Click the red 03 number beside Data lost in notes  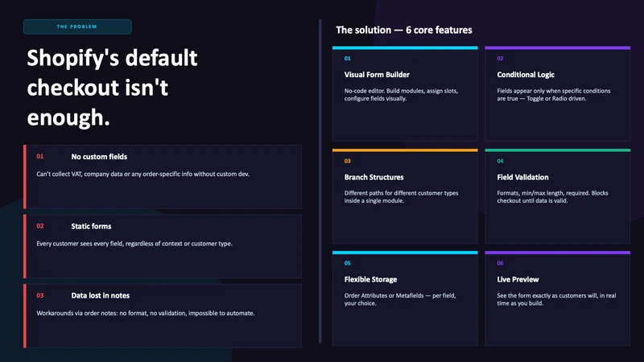[39, 295]
